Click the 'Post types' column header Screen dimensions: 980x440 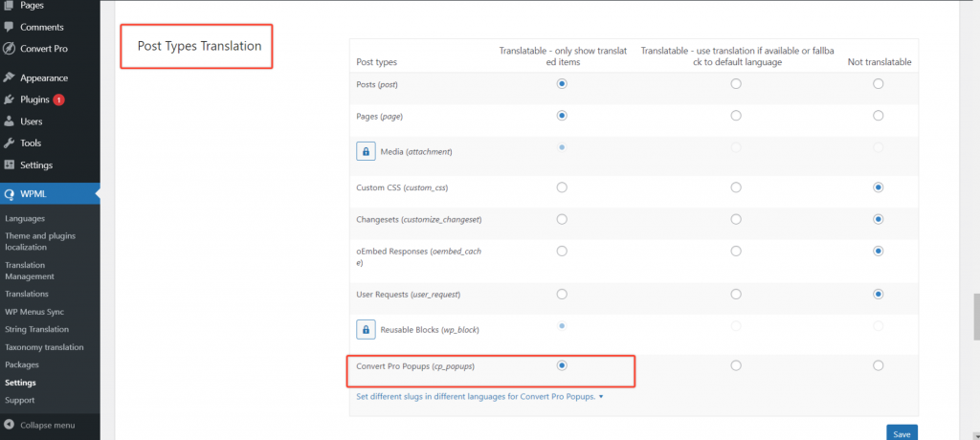376,62
